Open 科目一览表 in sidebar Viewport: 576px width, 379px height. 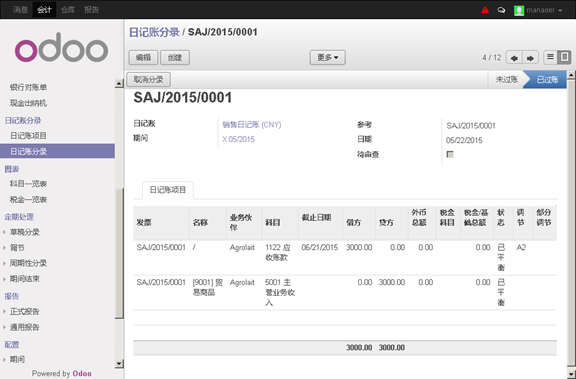[28, 184]
